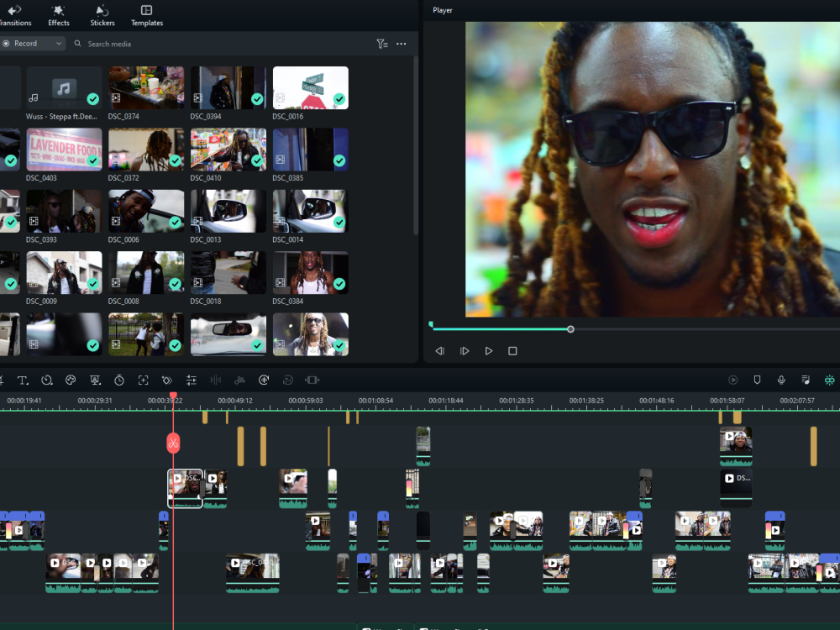Screen dimensions: 840x630
Task: Select the DSC_0006 media thumbnail
Action: [x=146, y=211]
